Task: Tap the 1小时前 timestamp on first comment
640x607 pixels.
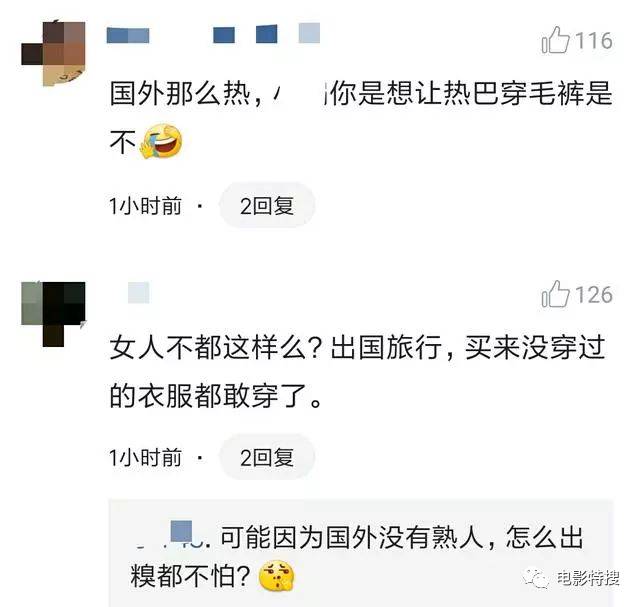Action: point(145,206)
